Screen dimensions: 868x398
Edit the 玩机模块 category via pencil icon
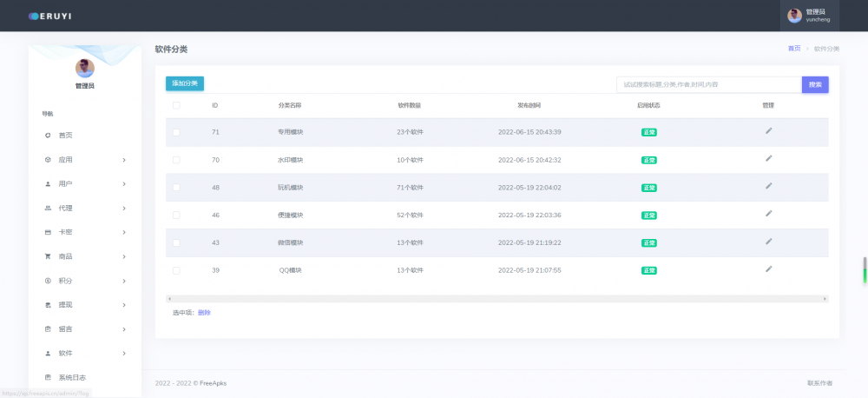pos(768,186)
